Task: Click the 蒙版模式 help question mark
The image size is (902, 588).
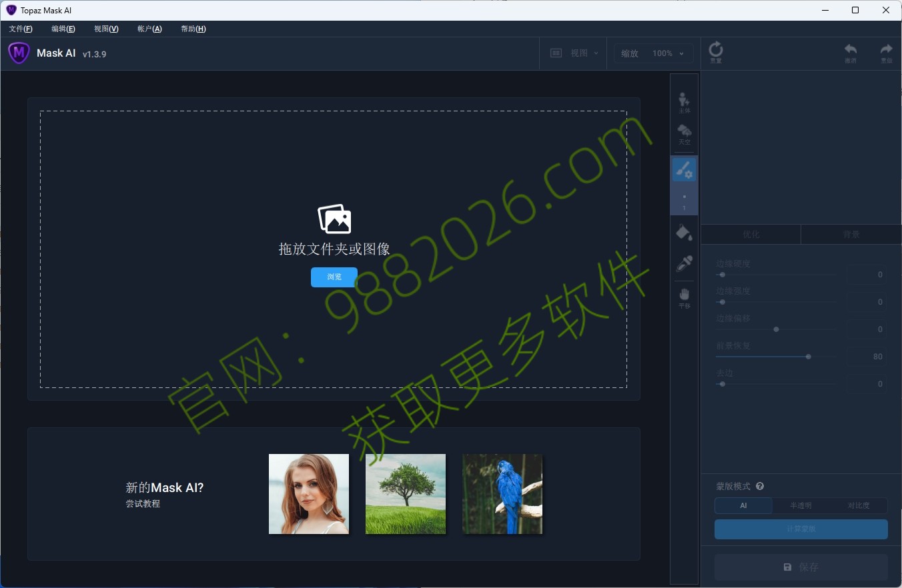Action: [x=759, y=487]
